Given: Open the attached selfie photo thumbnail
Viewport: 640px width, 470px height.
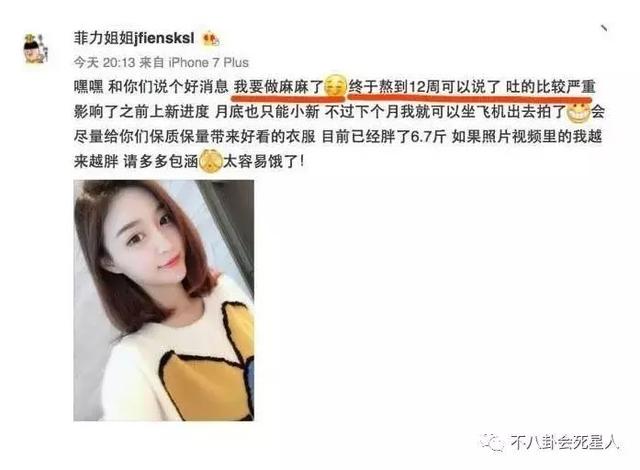Looking at the screenshot, I should click(164, 300).
